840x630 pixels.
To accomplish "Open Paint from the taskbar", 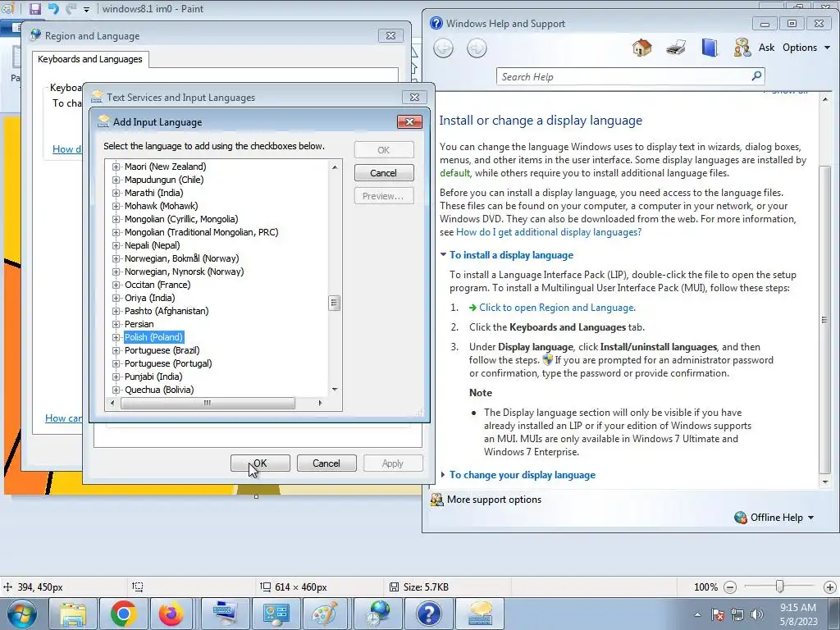I will coord(325,614).
